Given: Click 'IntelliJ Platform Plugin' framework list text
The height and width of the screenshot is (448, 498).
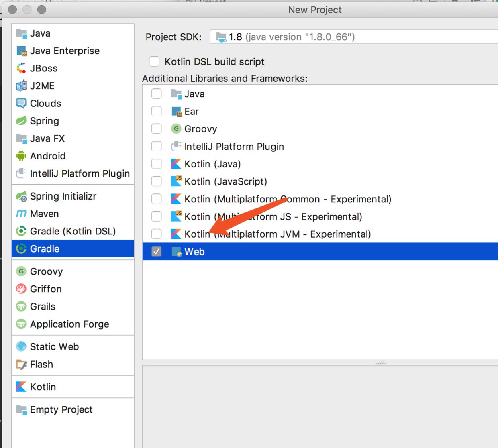Looking at the screenshot, I should (x=234, y=147).
